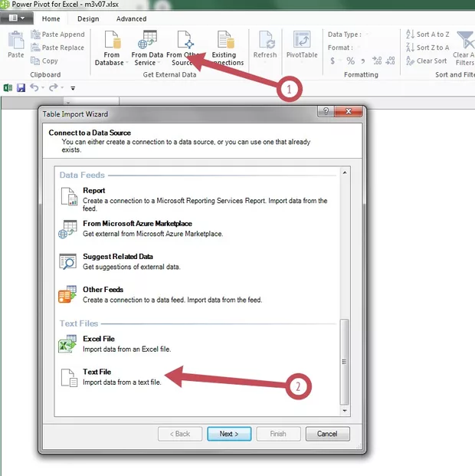Screen dimensions: 475x476
Task: Click Sort Z to A
Action: tap(427, 48)
